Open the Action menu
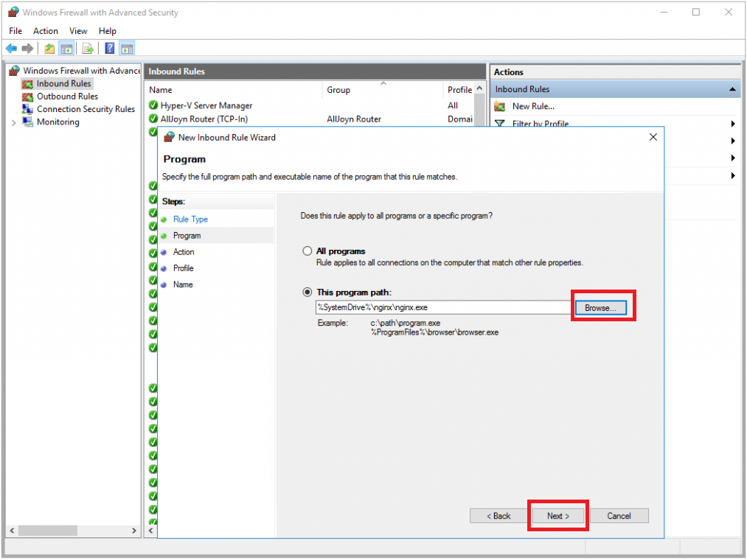The width and height of the screenshot is (747, 560). [x=45, y=31]
